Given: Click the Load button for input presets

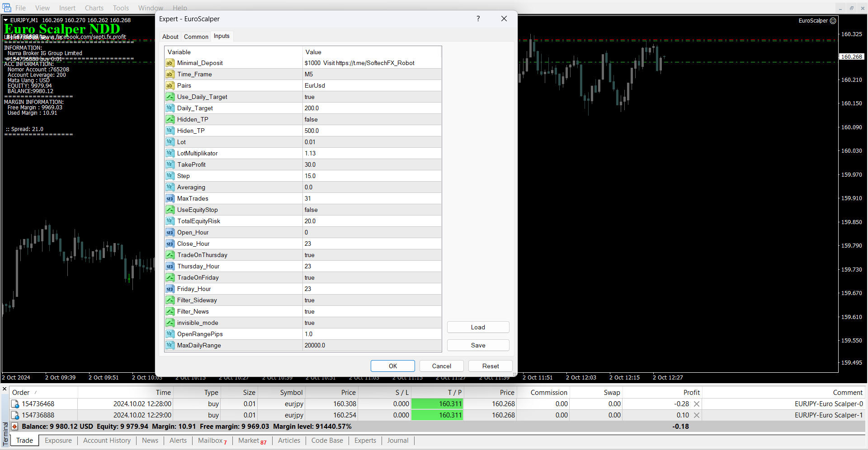Looking at the screenshot, I should 478,328.
